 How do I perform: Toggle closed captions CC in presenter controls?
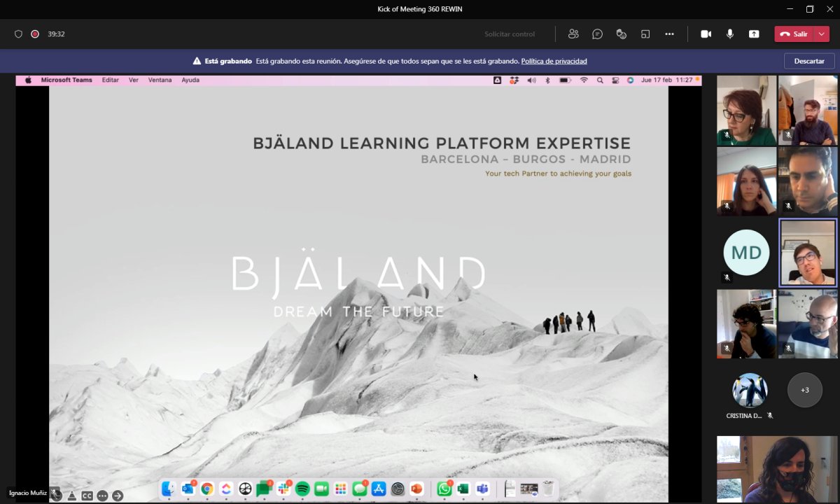tap(87, 496)
